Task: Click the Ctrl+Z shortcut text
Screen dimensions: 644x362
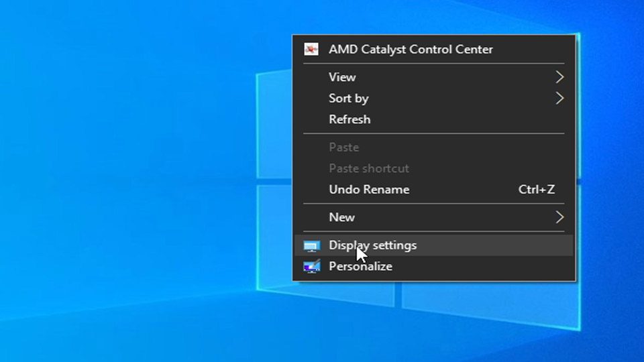Action: (x=537, y=190)
